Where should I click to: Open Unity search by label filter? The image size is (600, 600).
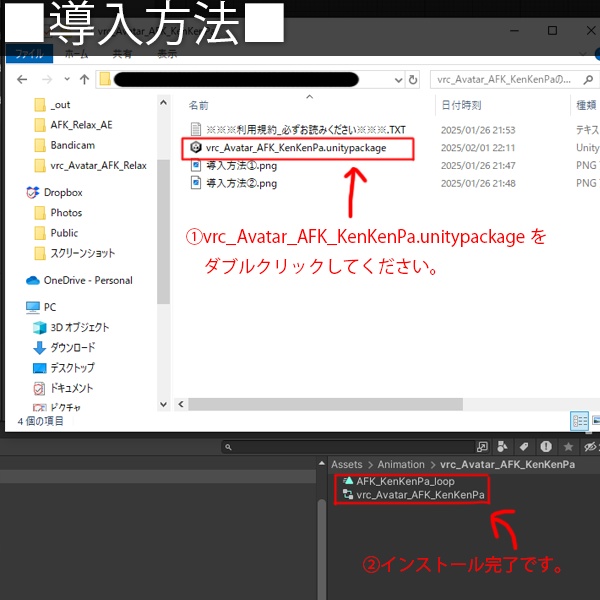coord(524,447)
